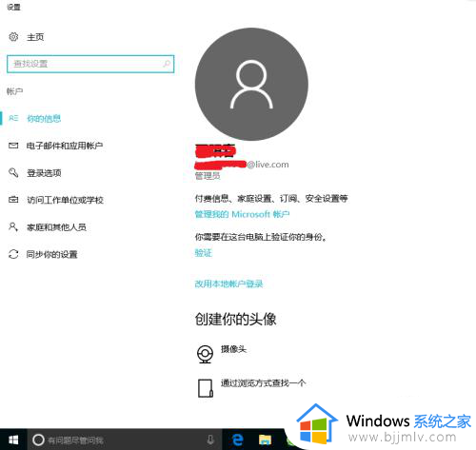Image resolution: width=476 pixels, height=450 pixels.
Task: Choose the 摄像头 option
Action: click(233, 349)
